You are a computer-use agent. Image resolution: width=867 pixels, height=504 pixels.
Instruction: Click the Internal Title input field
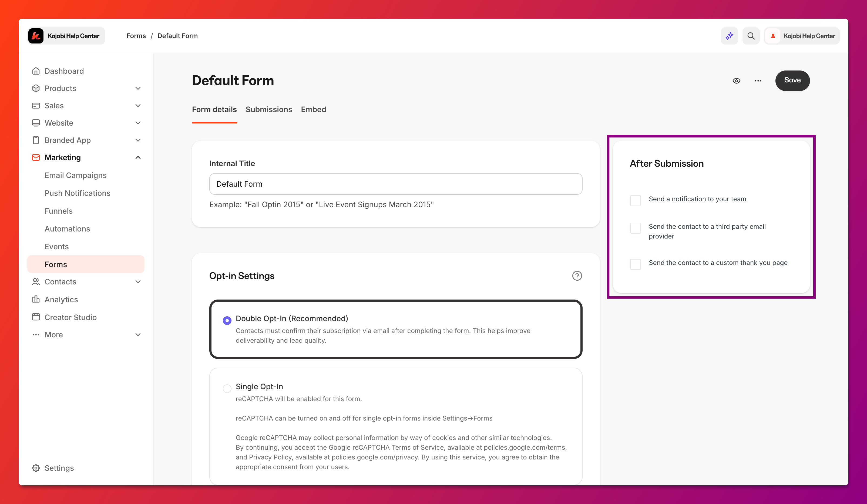point(396,184)
